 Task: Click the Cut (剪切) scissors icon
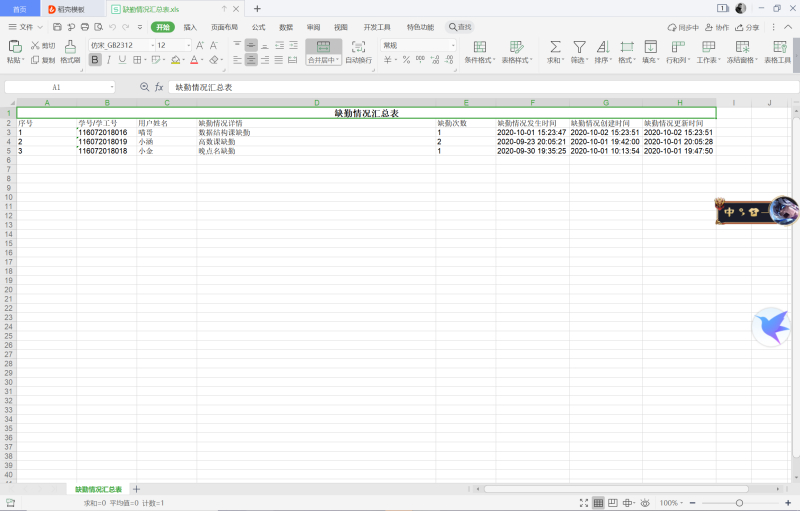(35, 45)
